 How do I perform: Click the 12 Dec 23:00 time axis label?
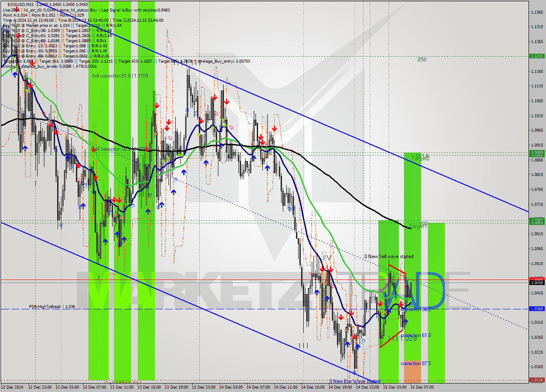[40, 387]
